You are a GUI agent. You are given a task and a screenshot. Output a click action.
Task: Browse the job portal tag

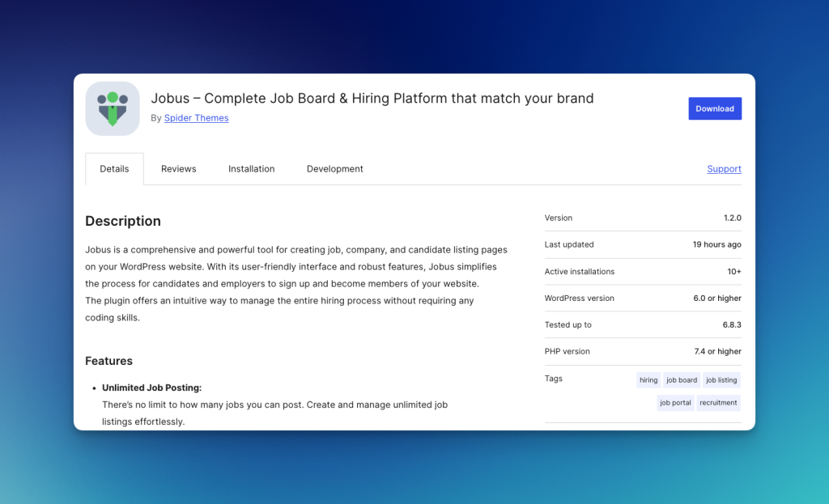(x=675, y=403)
